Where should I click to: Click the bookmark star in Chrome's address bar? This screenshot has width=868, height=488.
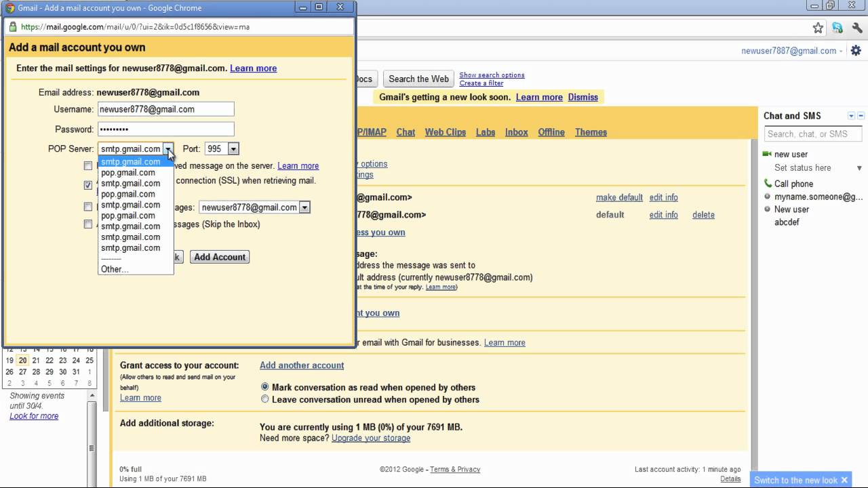coord(818,28)
